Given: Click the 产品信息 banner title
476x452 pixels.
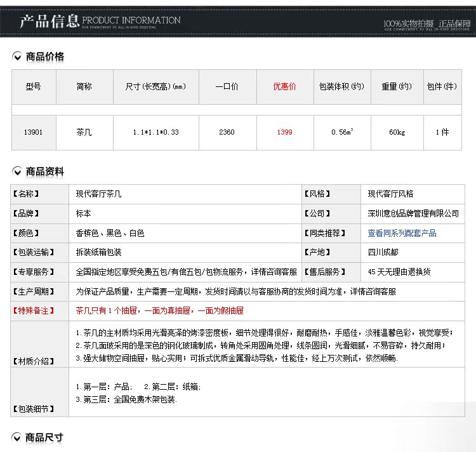Looking at the screenshot, I should click(x=49, y=22).
